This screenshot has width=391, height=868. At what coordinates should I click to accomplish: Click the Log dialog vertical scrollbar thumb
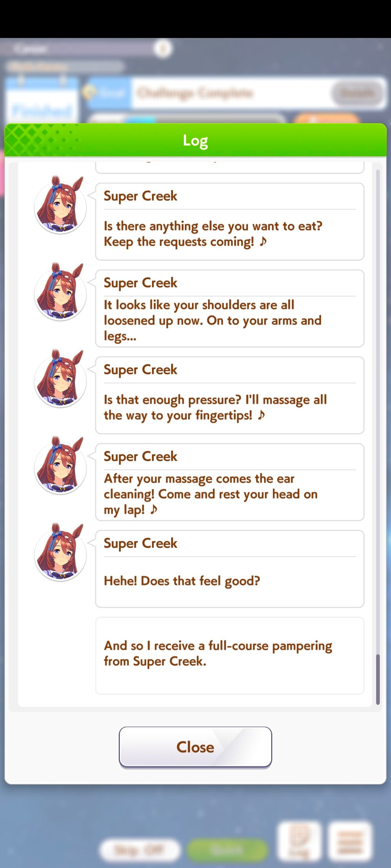point(378,679)
